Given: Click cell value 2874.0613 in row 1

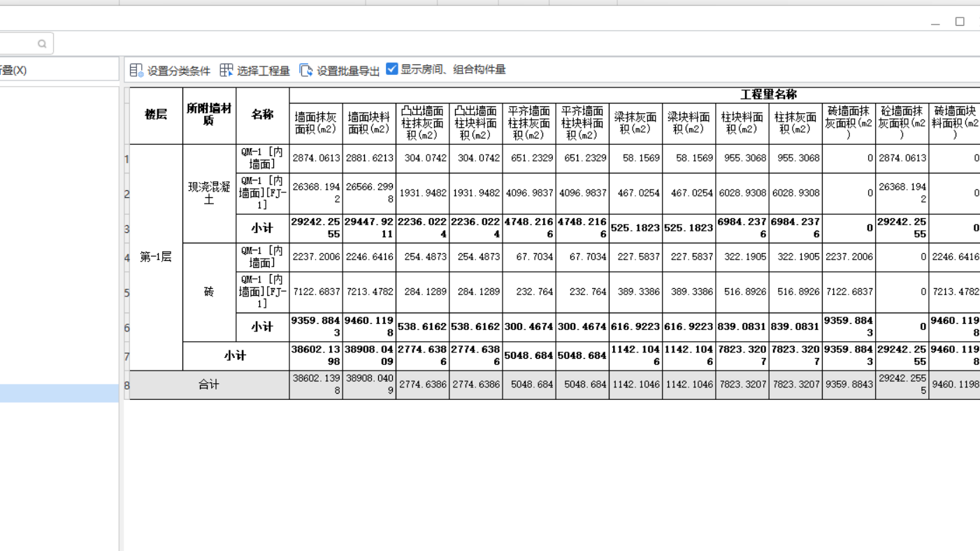Looking at the screenshot, I should click(x=316, y=159).
